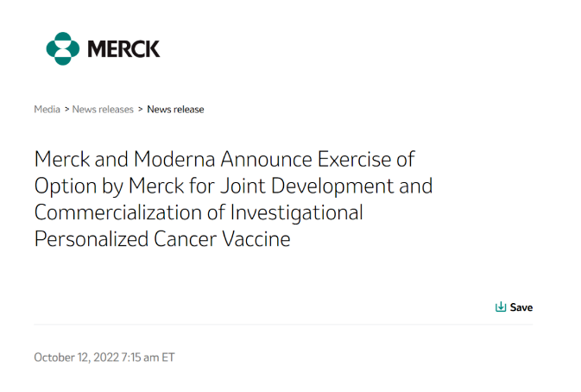Click the chevron right after News releases
The width and height of the screenshot is (581, 392).
coord(140,110)
